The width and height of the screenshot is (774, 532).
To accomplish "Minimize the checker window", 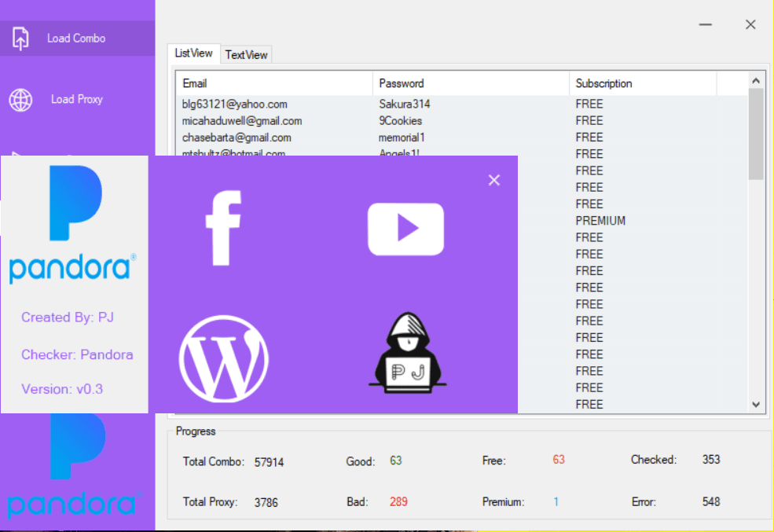I will 706,25.
